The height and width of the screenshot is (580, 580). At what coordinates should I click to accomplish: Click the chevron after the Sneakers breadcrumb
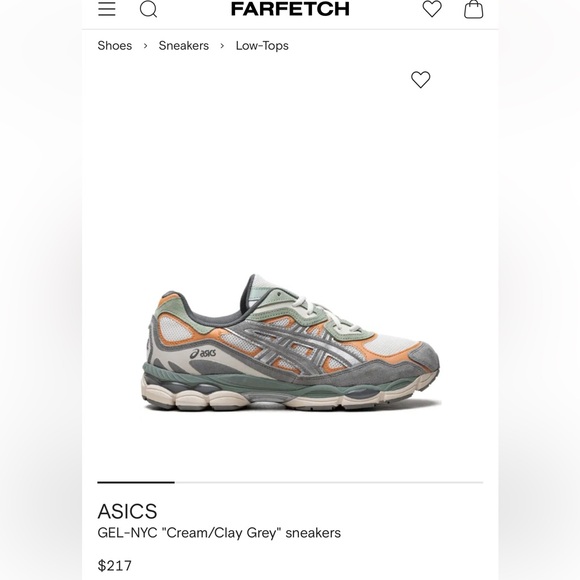point(222,46)
